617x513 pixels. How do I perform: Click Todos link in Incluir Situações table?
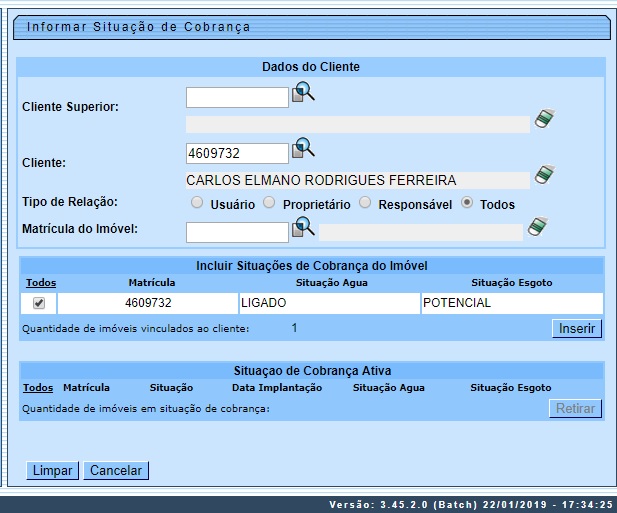click(39, 283)
